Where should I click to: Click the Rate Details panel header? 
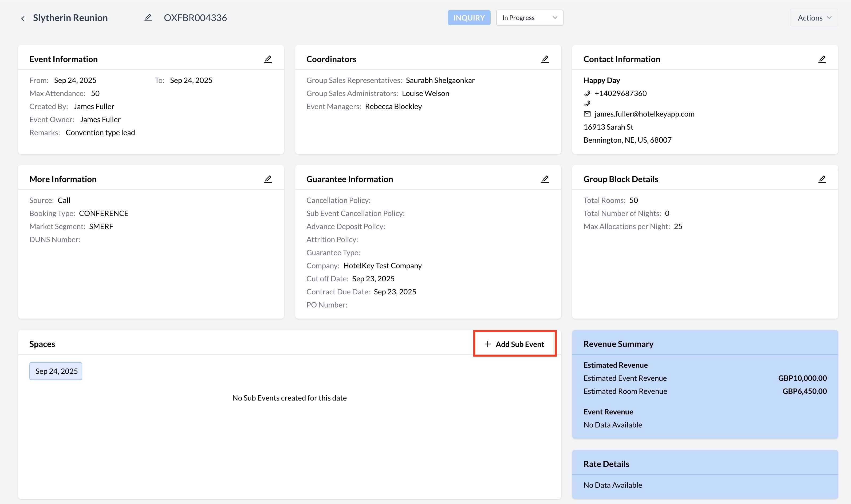click(x=606, y=463)
